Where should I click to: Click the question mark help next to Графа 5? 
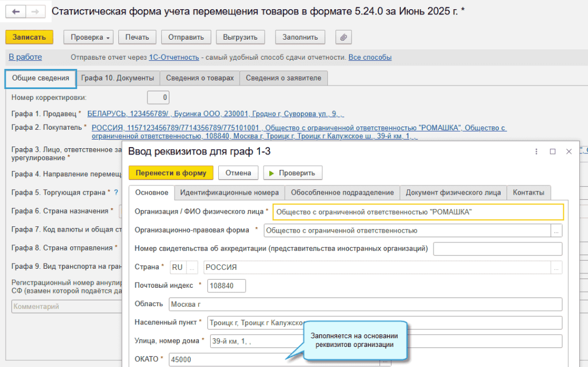(116, 192)
